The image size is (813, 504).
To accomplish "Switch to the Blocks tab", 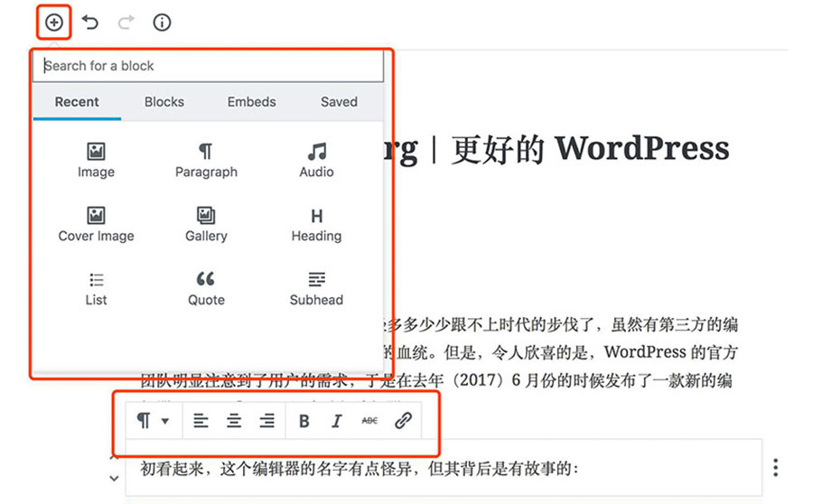I will [164, 102].
